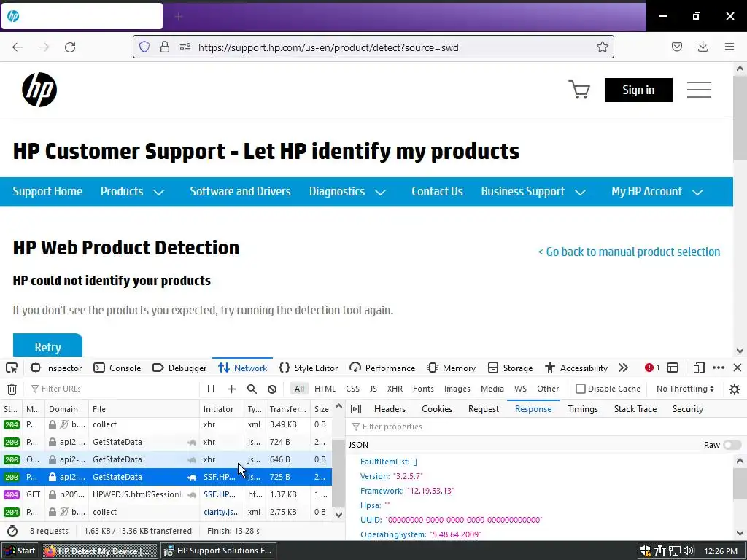Click the red error count badge
The image size is (747, 560).
point(651,368)
